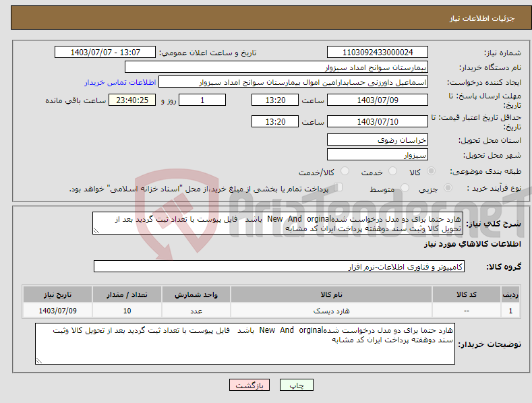This screenshot has height=403, width=532.
Task: Click the remaining time 23:40:25 field
Action: [x=132, y=100]
